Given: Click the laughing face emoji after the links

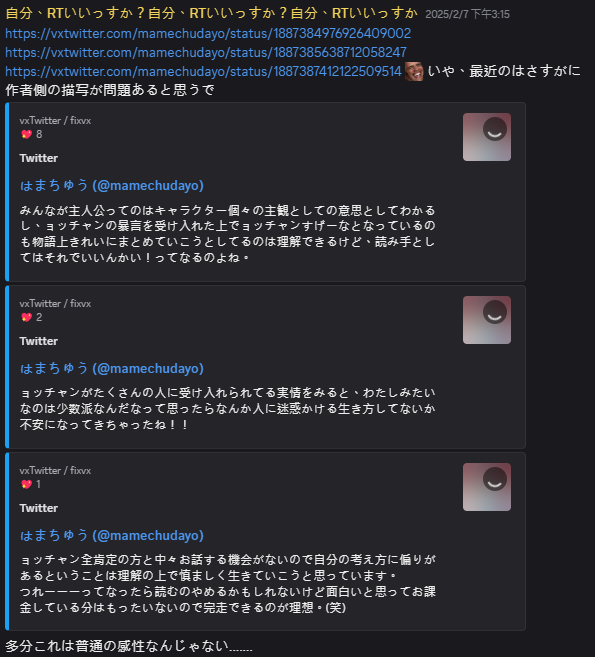Looking at the screenshot, I should pos(414,71).
